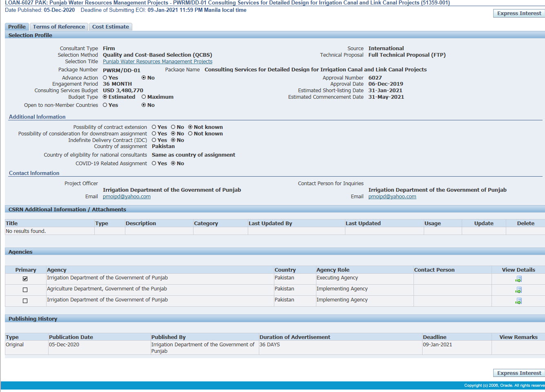Image resolution: width=545 pixels, height=392 pixels.
Task: Choose Maximum budget type
Action: click(144, 97)
